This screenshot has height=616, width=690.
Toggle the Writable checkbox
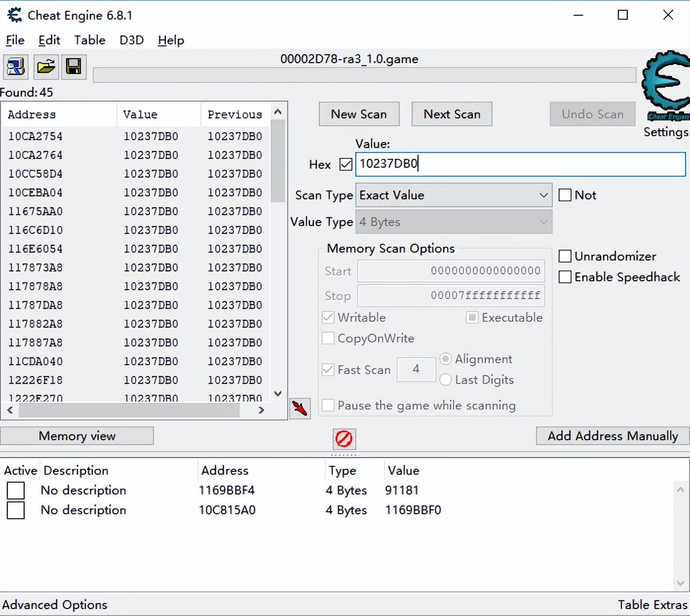(x=328, y=317)
